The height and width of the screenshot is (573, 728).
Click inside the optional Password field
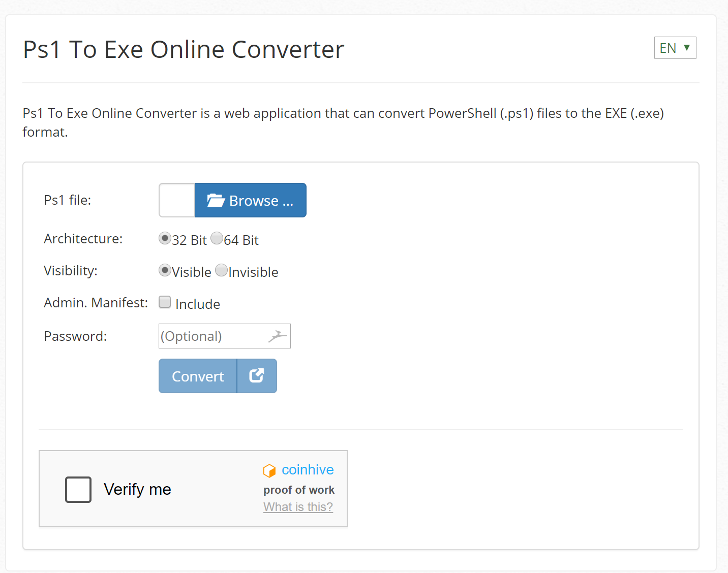pos(214,336)
